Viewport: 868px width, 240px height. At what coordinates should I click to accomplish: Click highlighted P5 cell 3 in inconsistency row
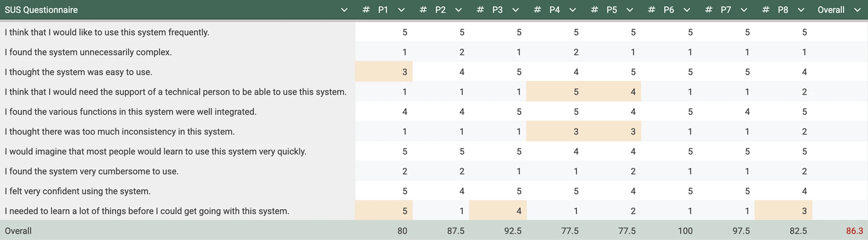click(613, 131)
